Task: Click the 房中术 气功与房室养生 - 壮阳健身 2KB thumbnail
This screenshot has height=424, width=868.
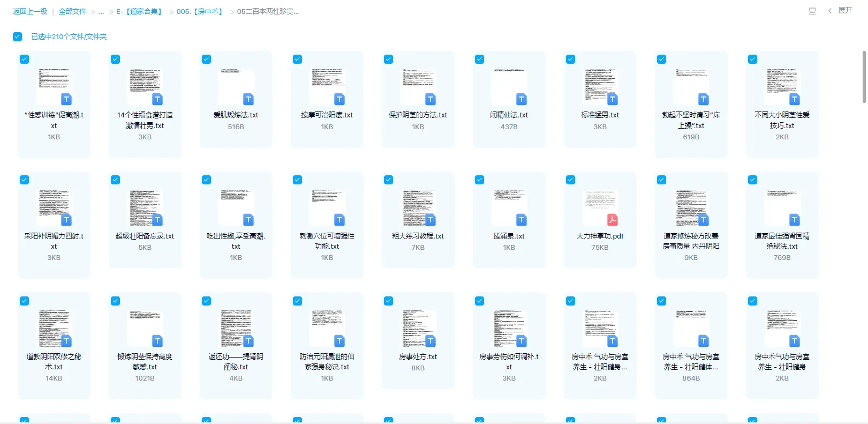Action: tap(782, 329)
